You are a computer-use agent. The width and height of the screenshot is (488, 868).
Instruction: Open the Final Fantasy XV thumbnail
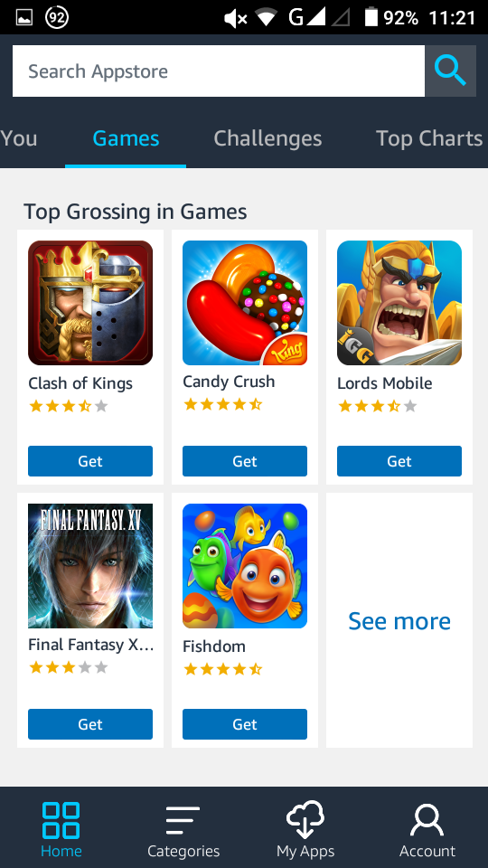pyautogui.click(x=90, y=566)
